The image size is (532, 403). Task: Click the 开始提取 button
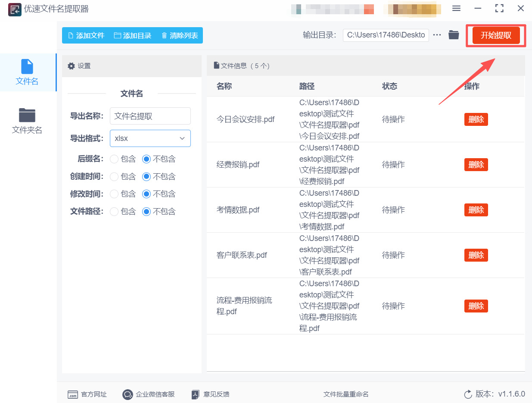pyautogui.click(x=496, y=35)
